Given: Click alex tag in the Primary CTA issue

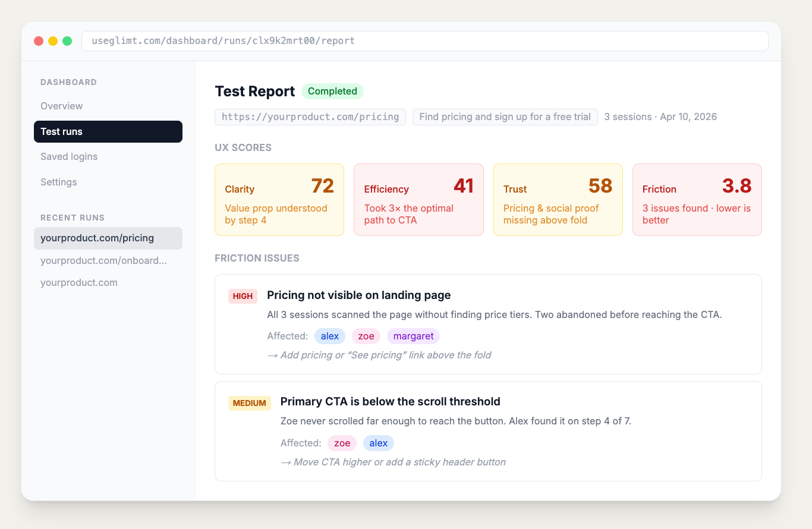Looking at the screenshot, I should pyautogui.click(x=379, y=443).
